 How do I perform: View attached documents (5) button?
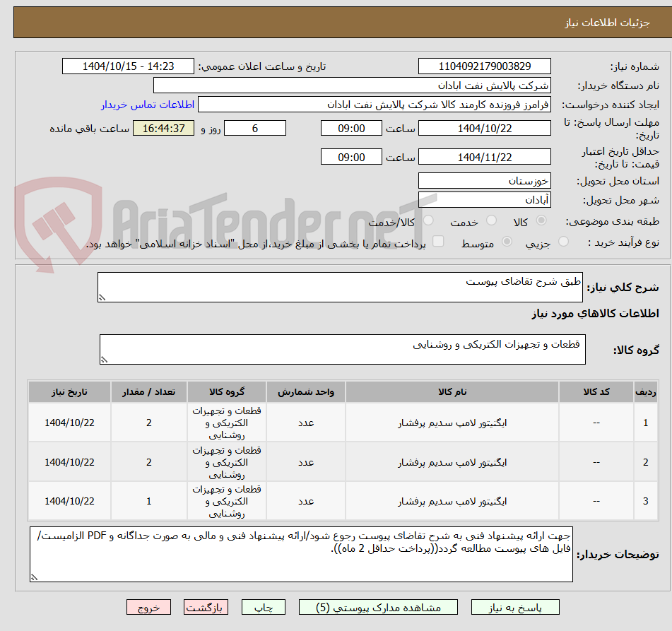tap(378, 608)
